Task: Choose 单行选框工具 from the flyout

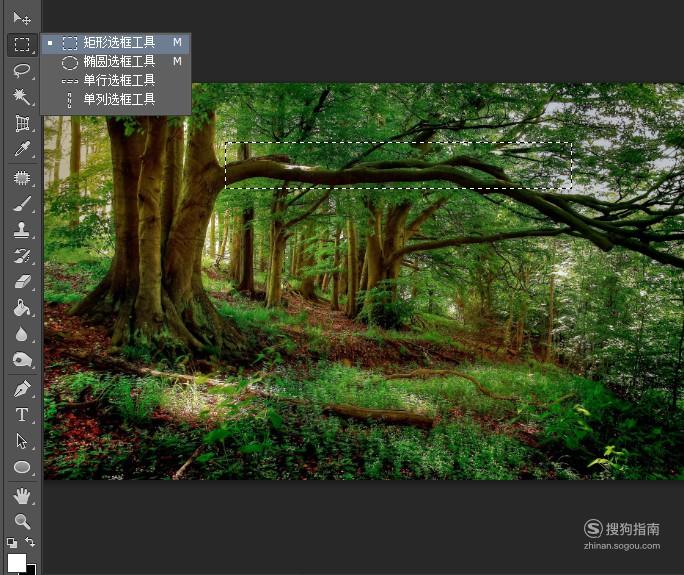Action: click(x=116, y=81)
